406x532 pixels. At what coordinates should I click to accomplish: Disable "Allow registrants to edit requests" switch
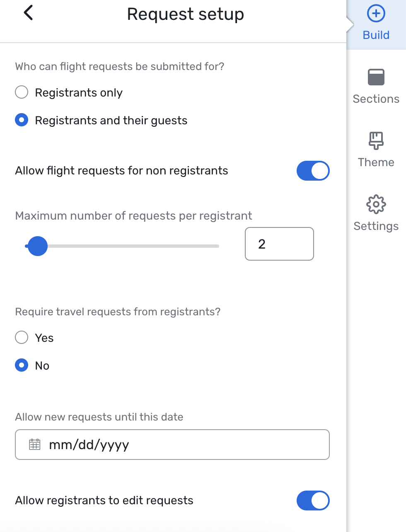click(313, 501)
